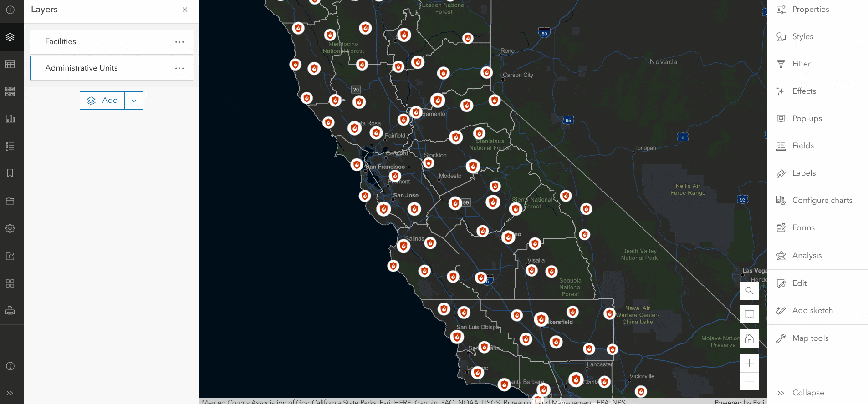
Task: Click the screen layout button on the map
Action: pos(749,314)
